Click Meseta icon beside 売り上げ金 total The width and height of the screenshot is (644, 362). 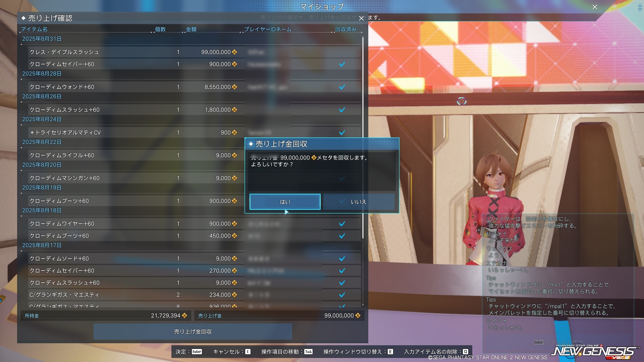click(x=358, y=316)
